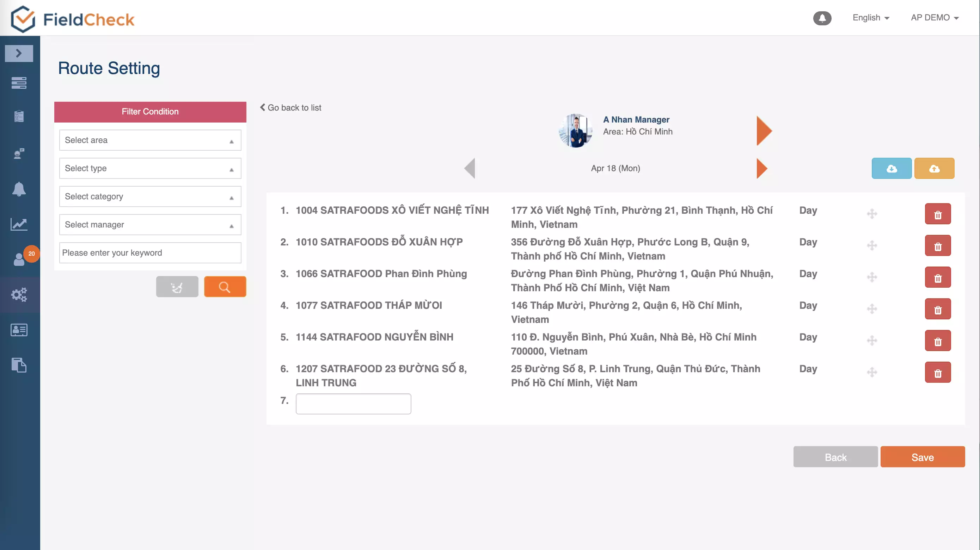Toggle the English language selector

pos(871,18)
